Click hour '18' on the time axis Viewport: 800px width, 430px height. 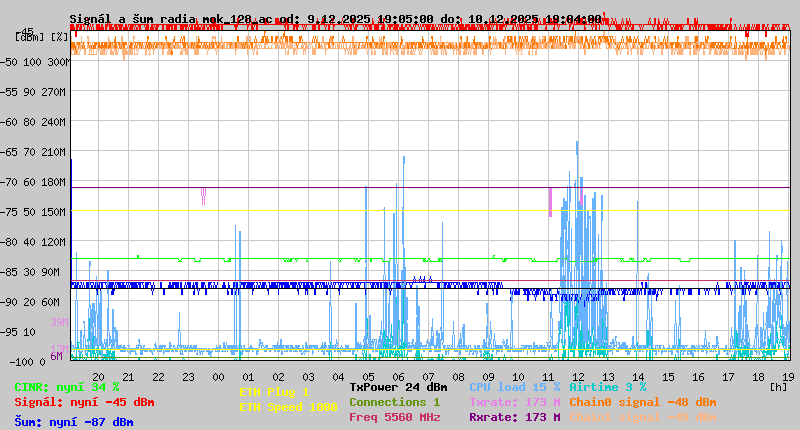(x=759, y=377)
